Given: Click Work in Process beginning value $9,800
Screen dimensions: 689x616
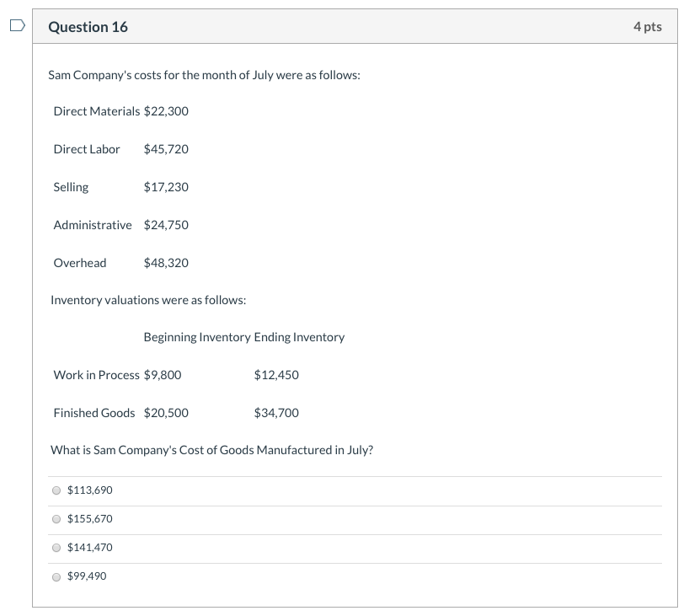Looking at the screenshot, I should pos(163,375).
